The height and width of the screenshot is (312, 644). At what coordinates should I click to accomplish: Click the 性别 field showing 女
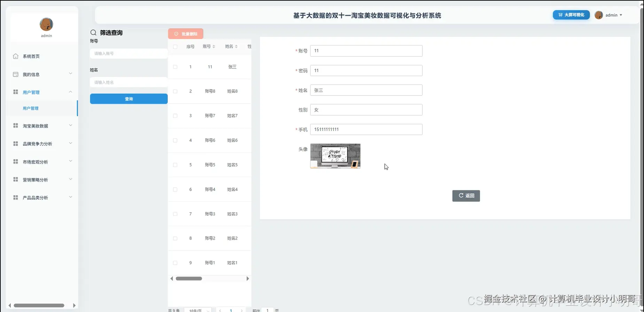click(366, 110)
